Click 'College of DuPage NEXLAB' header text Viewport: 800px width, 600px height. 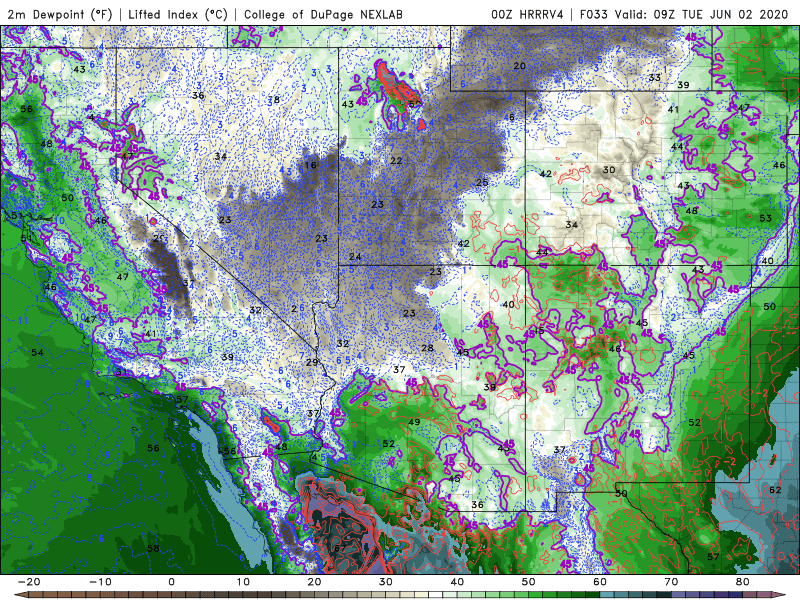[323, 14]
